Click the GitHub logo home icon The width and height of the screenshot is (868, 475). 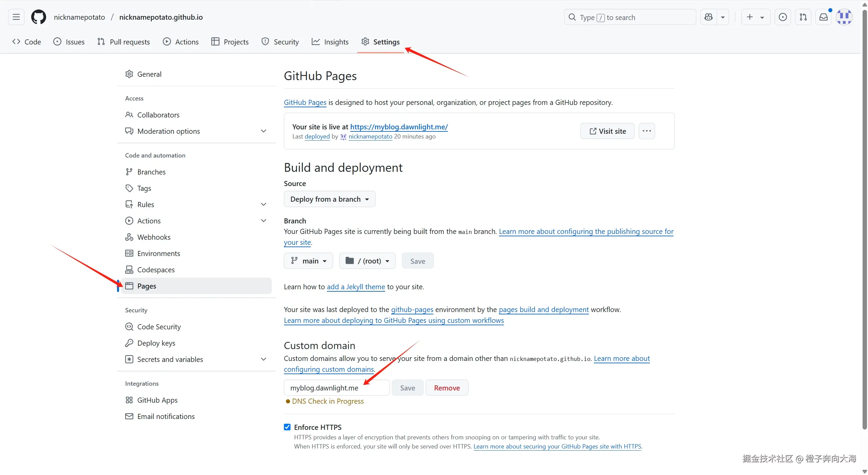[38, 17]
